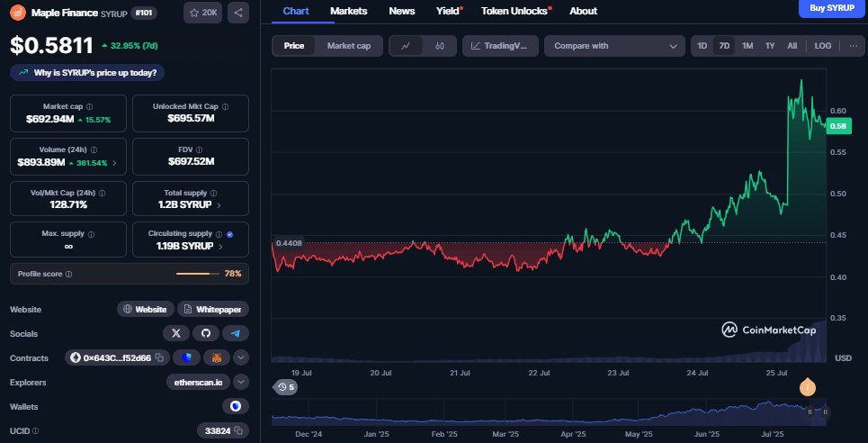Open the About tab
This screenshot has width=868, height=443.
584,11
